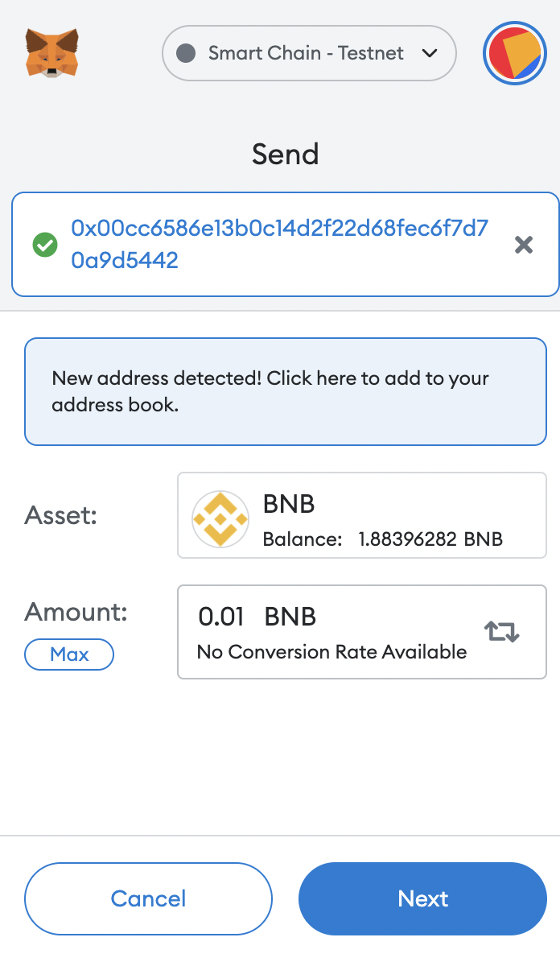
Task: Click the BNB coin logo
Action: pyautogui.click(x=220, y=519)
